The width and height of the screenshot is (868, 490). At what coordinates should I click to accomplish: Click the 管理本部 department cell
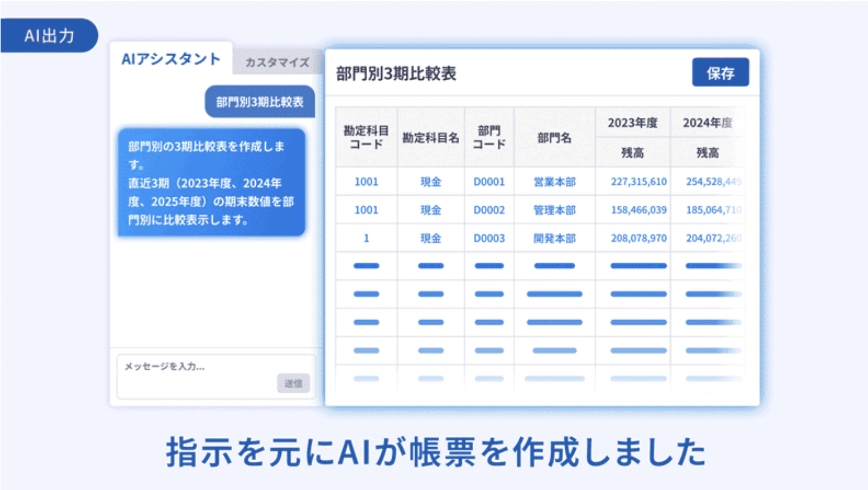[x=555, y=210]
